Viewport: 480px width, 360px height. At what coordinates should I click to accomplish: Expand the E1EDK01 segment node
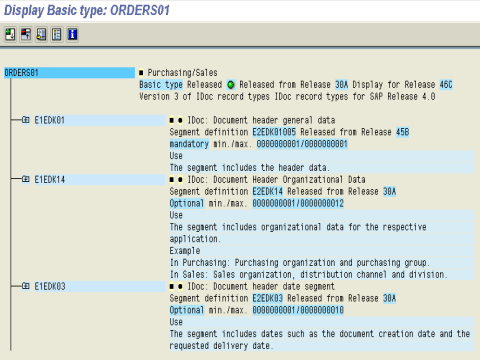tap(26, 120)
